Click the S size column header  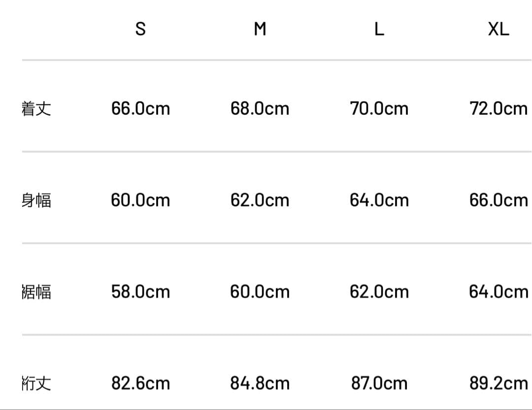(140, 30)
